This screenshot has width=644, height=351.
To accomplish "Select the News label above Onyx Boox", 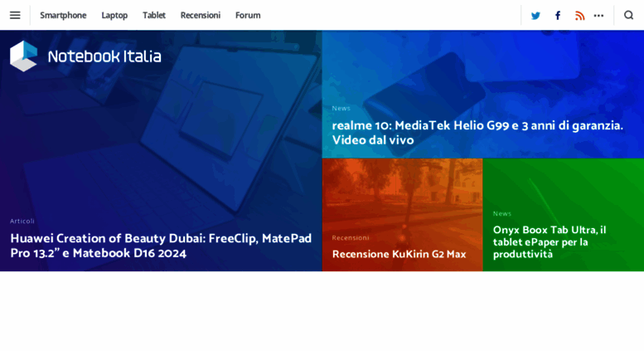I will (x=502, y=214).
